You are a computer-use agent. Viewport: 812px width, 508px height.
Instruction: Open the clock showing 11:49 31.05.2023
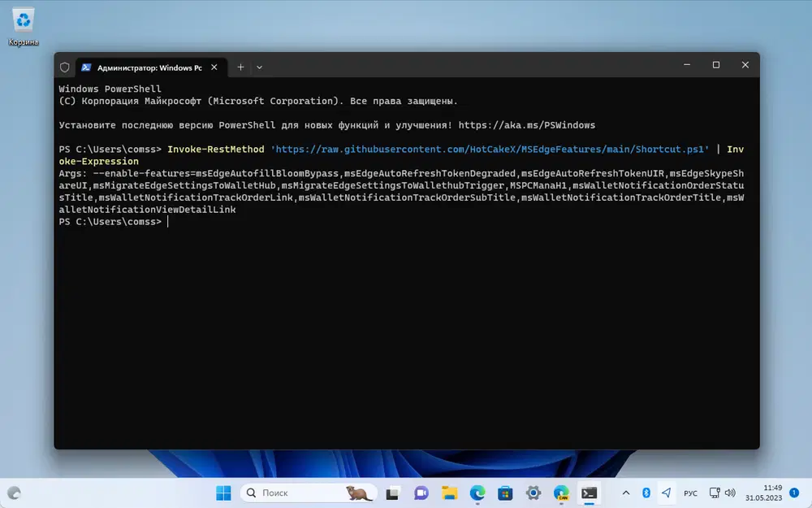coord(764,493)
